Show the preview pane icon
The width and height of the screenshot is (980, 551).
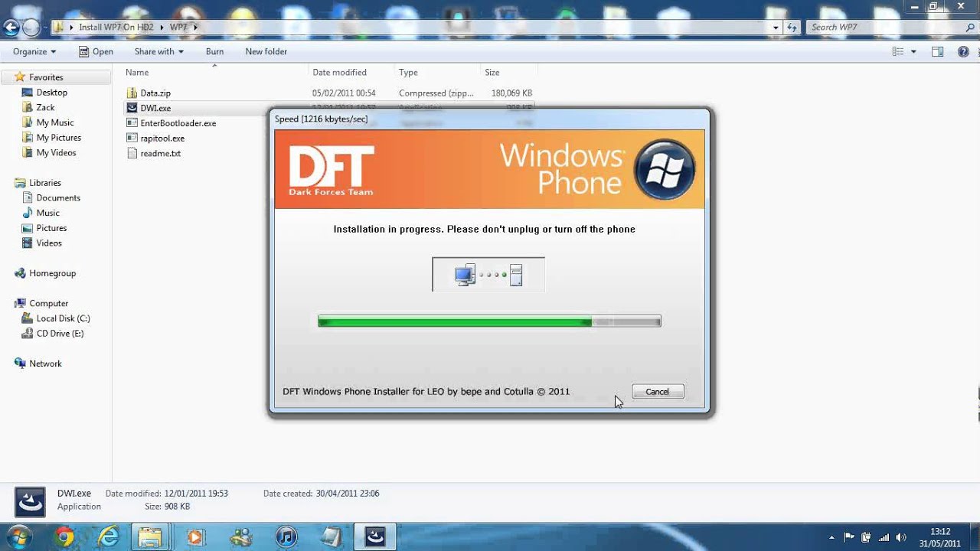937,51
